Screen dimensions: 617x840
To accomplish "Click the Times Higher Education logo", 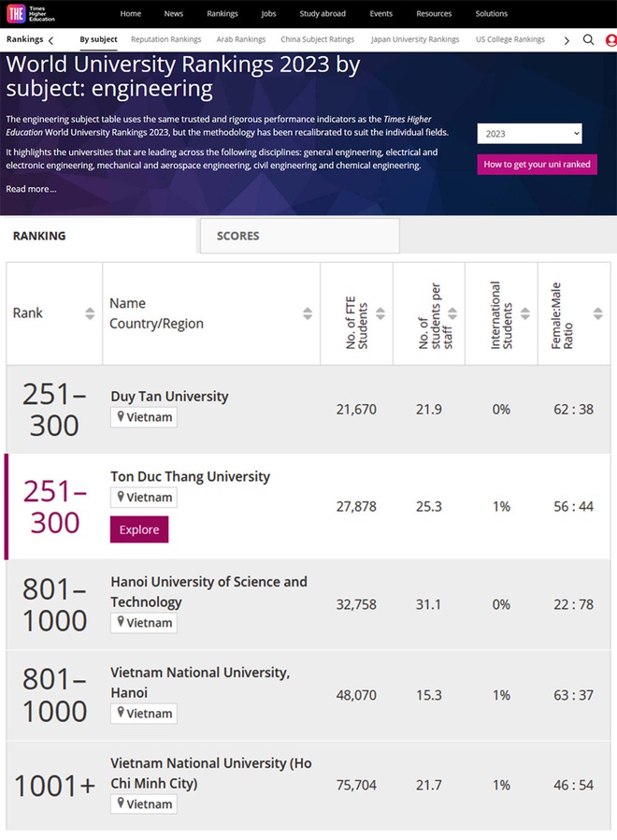I will point(30,13).
